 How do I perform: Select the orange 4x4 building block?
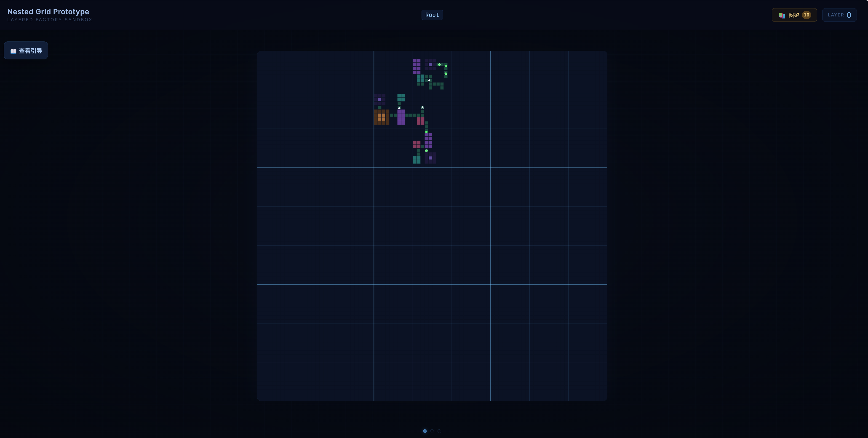tap(382, 117)
